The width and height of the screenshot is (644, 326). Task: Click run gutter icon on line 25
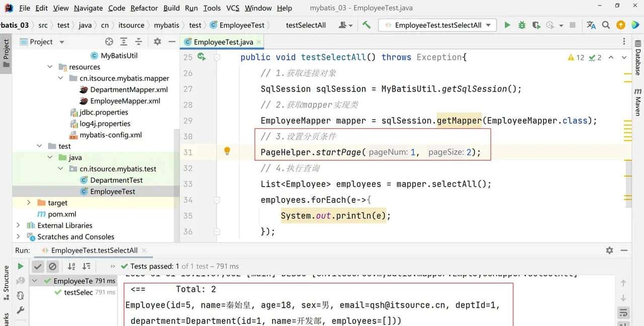tap(202, 57)
